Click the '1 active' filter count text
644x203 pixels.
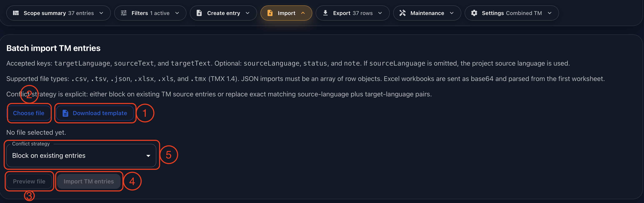(x=160, y=13)
